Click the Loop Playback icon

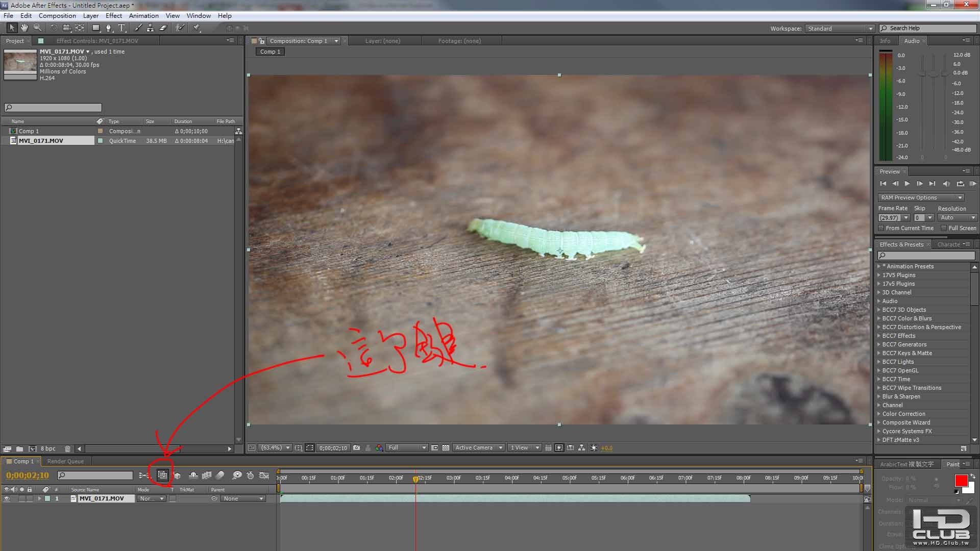pos(957,183)
